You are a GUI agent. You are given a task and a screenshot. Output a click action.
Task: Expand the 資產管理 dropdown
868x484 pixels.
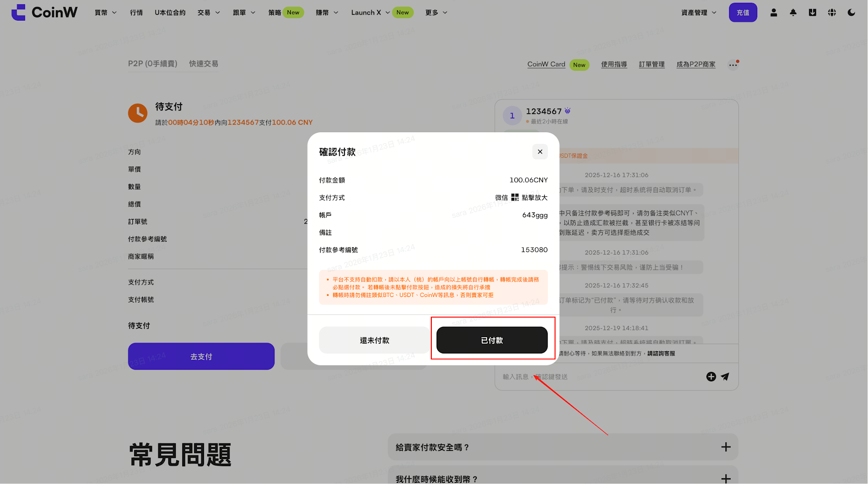tap(699, 12)
